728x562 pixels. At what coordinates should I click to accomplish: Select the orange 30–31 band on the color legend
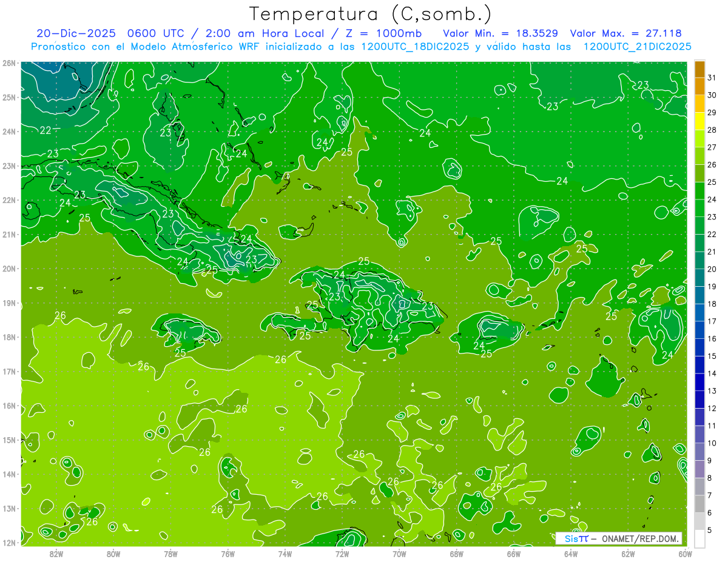coord(699,87)
